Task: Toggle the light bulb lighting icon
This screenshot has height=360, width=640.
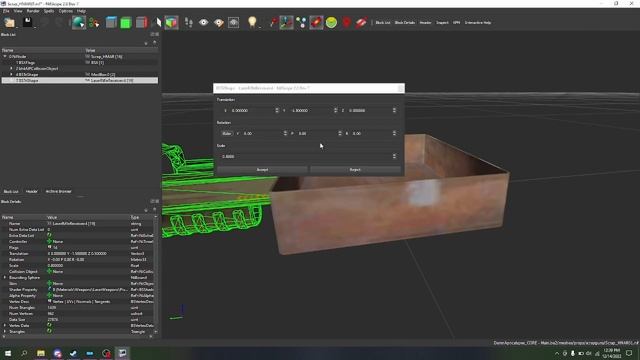Action: (252, 22)
